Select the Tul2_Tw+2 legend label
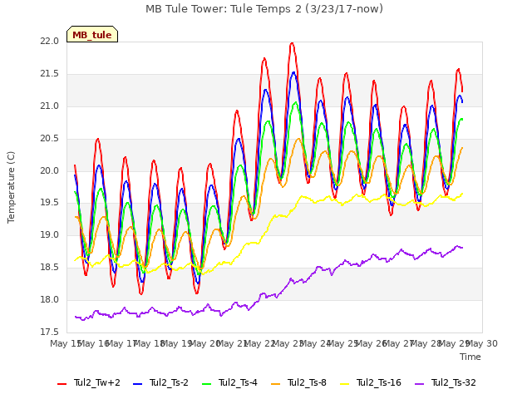Screen dimensions: 532x399 tap(97, 383)
